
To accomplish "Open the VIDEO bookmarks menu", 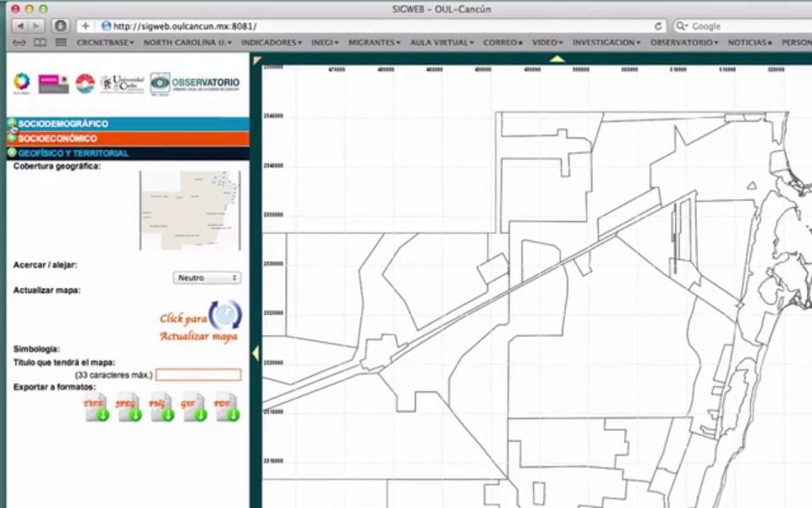I will coord(547,43).
